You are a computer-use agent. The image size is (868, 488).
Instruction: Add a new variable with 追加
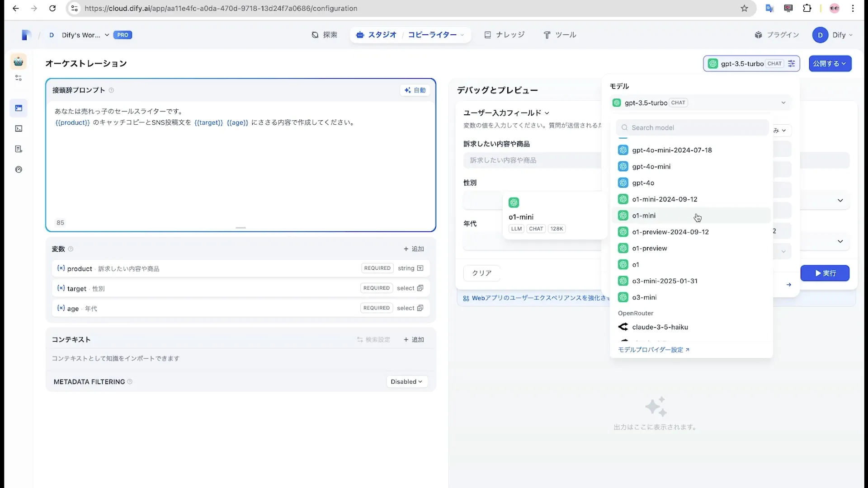click(x=414, y=249)
